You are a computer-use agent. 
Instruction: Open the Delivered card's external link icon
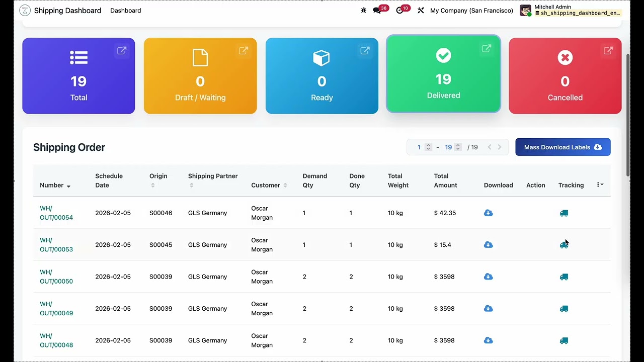487,49
